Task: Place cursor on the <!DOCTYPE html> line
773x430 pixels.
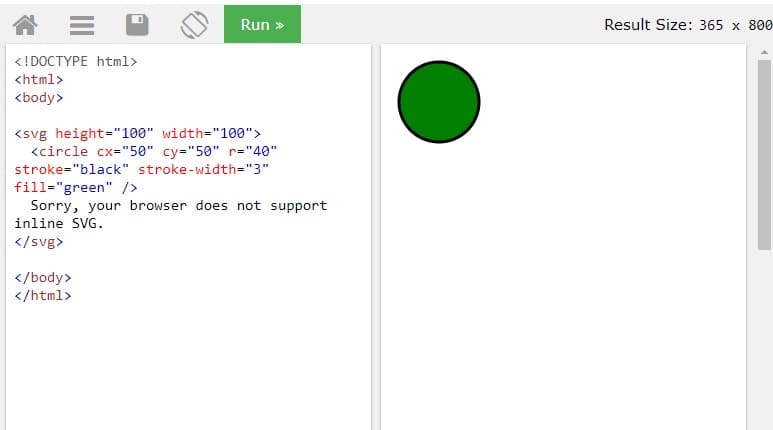Action: coord(76,61)
